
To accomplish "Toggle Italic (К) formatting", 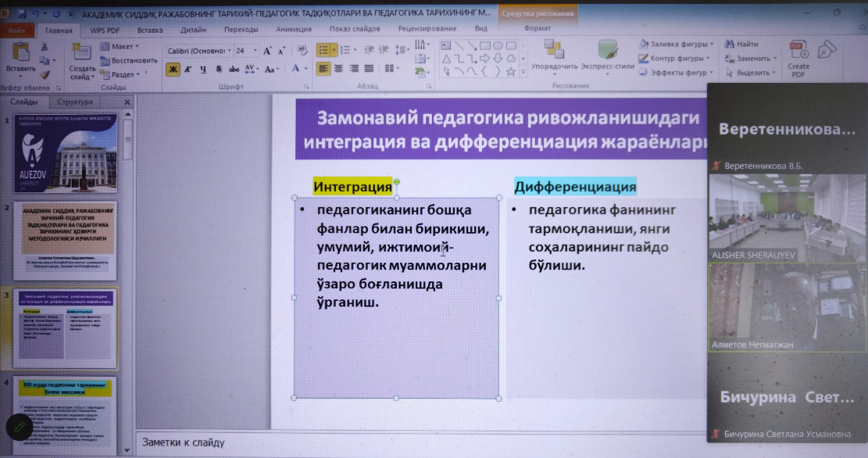I will (x=188, y=69).
